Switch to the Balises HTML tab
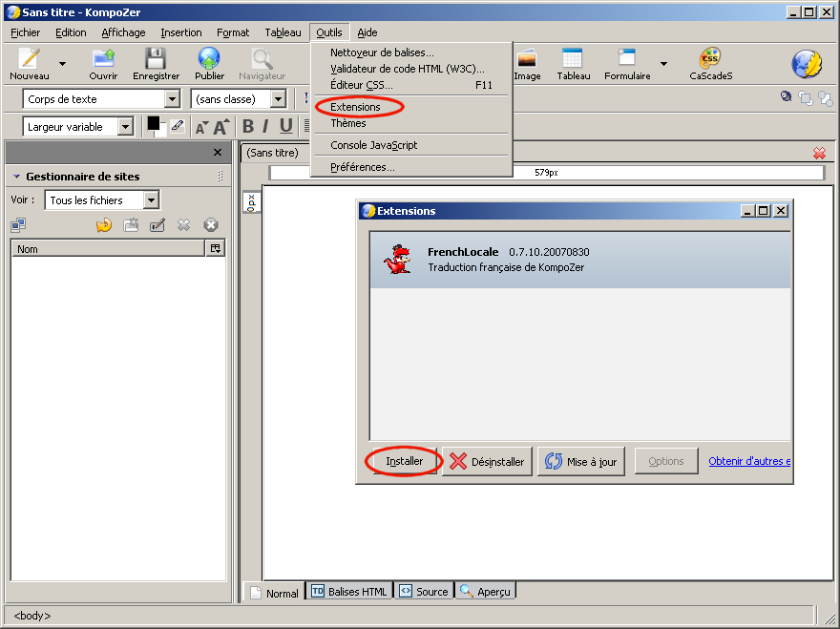The image size is (840, 629). [x=349, y=592]
